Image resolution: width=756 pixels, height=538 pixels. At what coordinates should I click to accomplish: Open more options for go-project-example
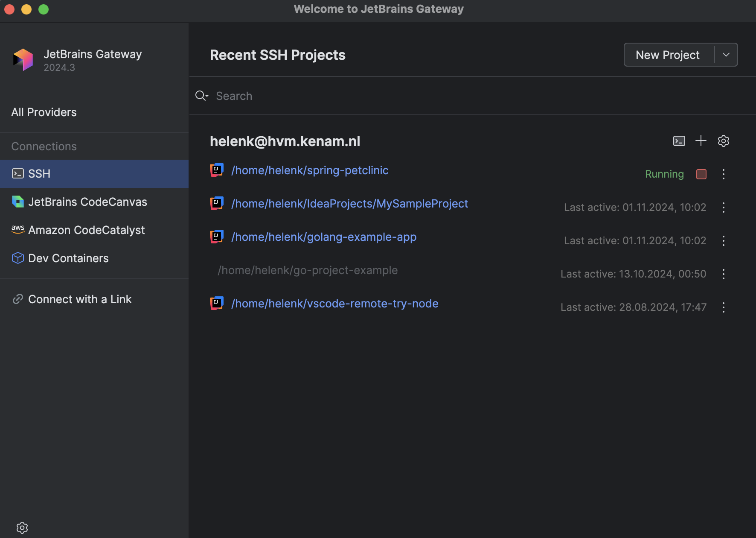pyautogui.click(x=724, y=274)
